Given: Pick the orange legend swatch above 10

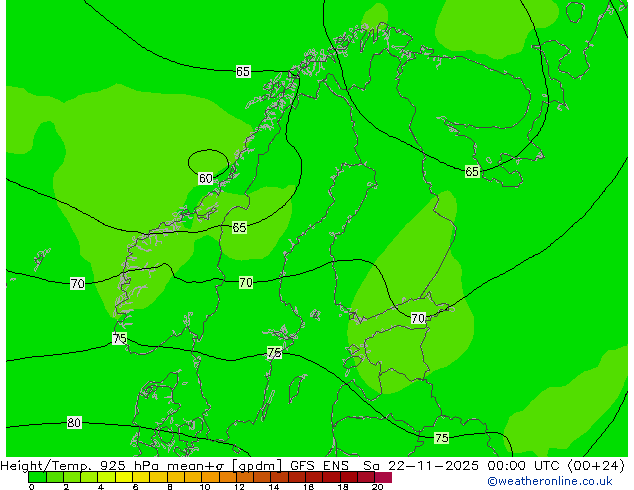Looking at the screenshot, I should pyautogui.click(x=210, y=477).
